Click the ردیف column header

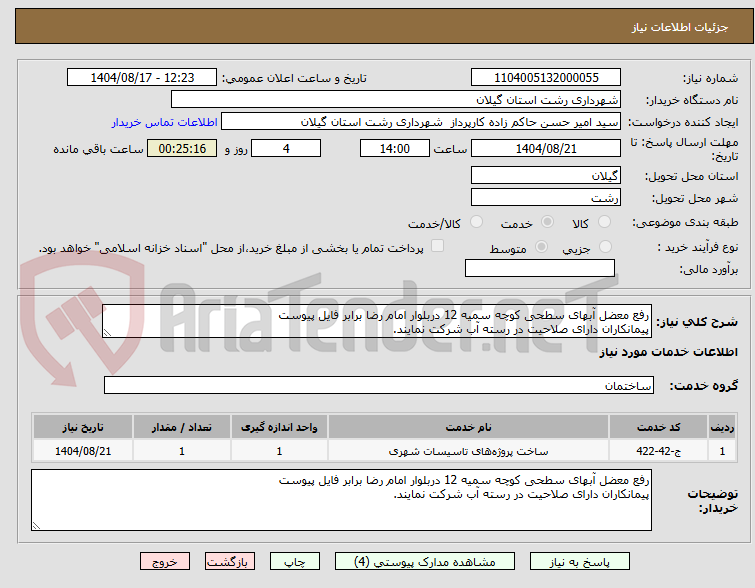[722, 427]
